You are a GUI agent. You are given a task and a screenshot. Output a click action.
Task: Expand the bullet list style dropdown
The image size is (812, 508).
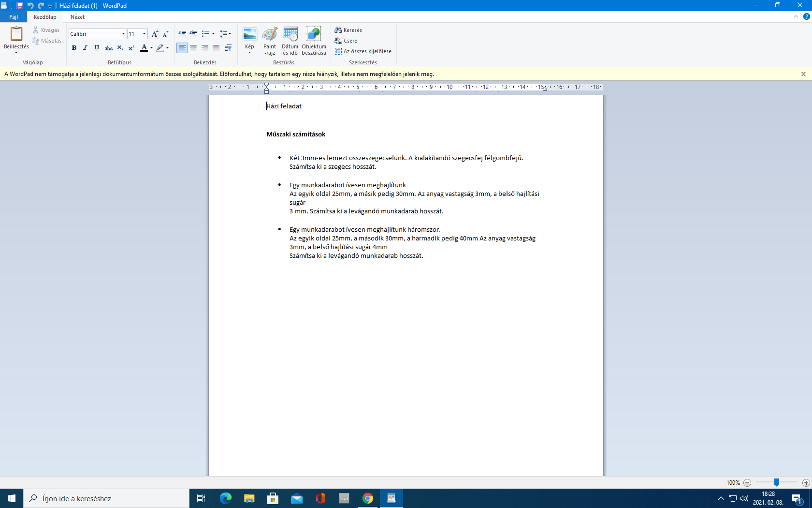tap(213, 34)
